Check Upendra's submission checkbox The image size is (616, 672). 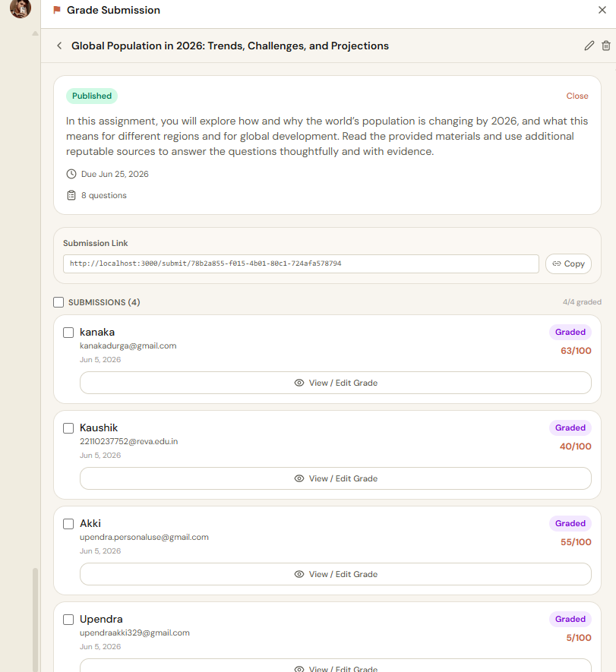pyautogui.click(x=68, y=620)
